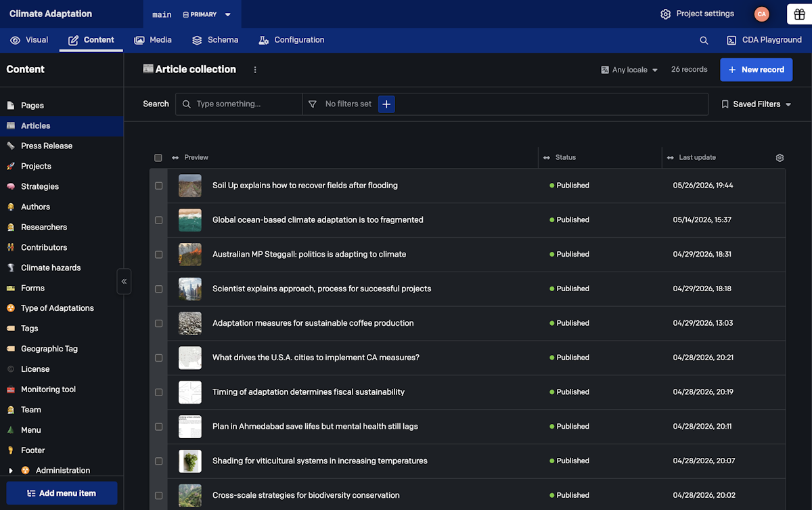This screenshot has width=812, height=510.
Task: Click the Monitoring tool toolbox icon
Action: 11,389
